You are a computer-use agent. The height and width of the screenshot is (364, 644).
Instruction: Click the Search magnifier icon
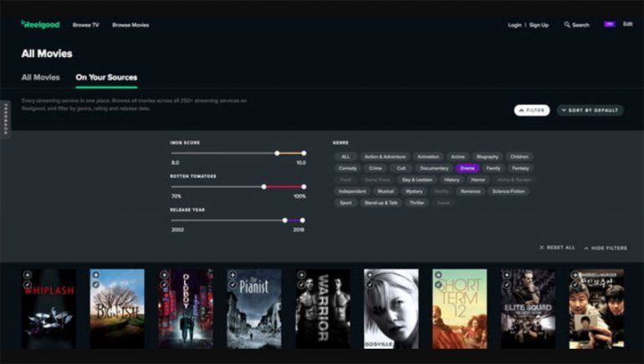[567, 25]
